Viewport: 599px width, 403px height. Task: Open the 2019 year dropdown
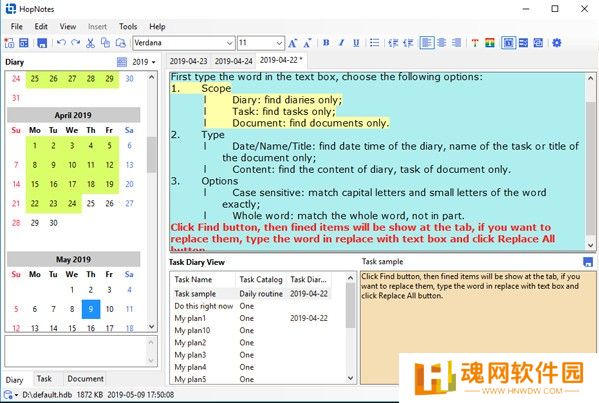144,62
